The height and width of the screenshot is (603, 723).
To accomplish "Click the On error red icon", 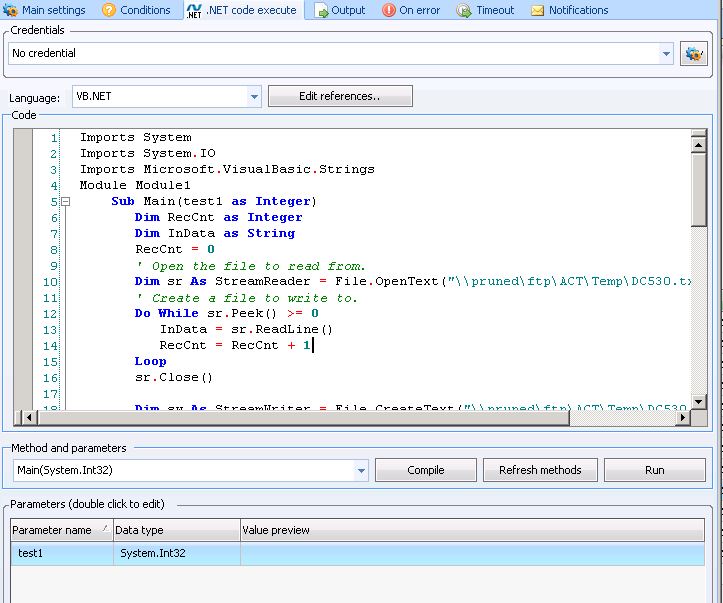I will point(388,10).
